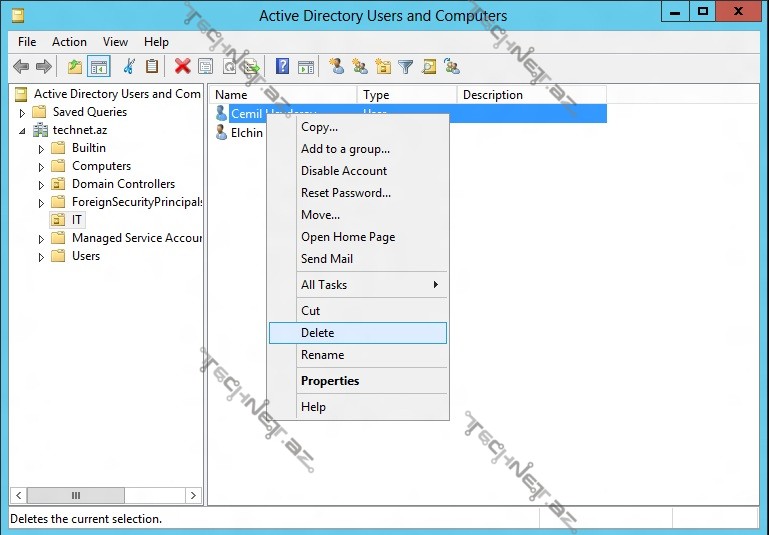Click the Elchin user icon in list
769x535 pixels.
(x=221, y=132)
